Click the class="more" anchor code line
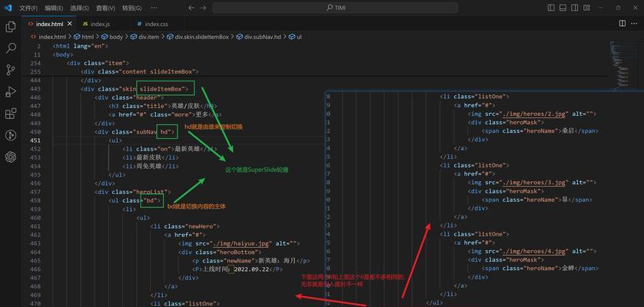The image size is (644, 307). click(x=165, y=114)
